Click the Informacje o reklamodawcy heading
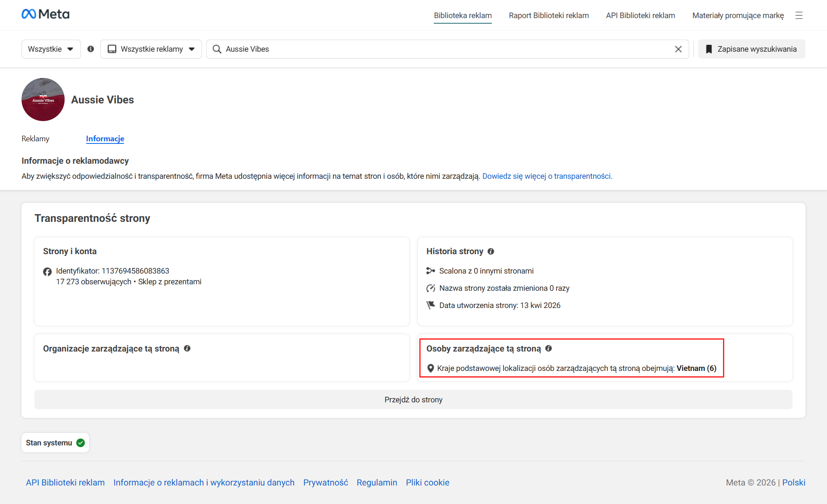Viewport: 827px width, 504px height. 75,161
